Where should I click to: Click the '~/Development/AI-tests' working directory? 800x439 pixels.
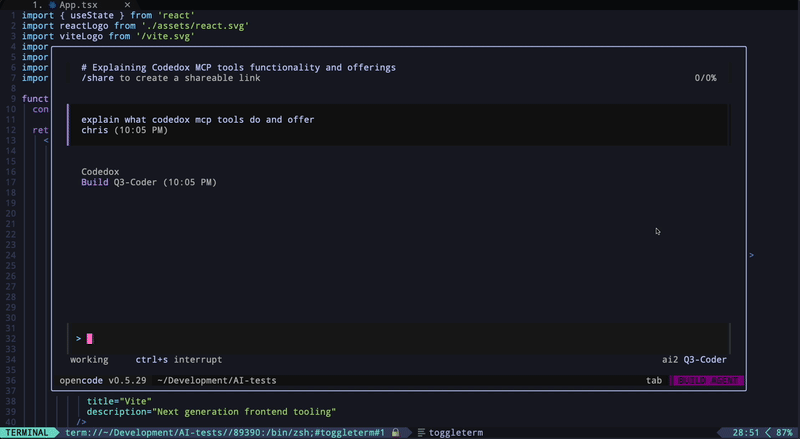(217, 380)
